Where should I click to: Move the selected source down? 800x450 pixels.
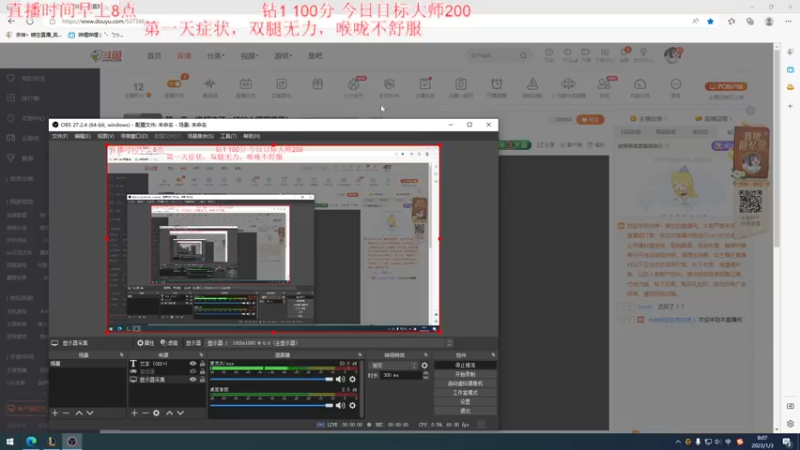180,413
